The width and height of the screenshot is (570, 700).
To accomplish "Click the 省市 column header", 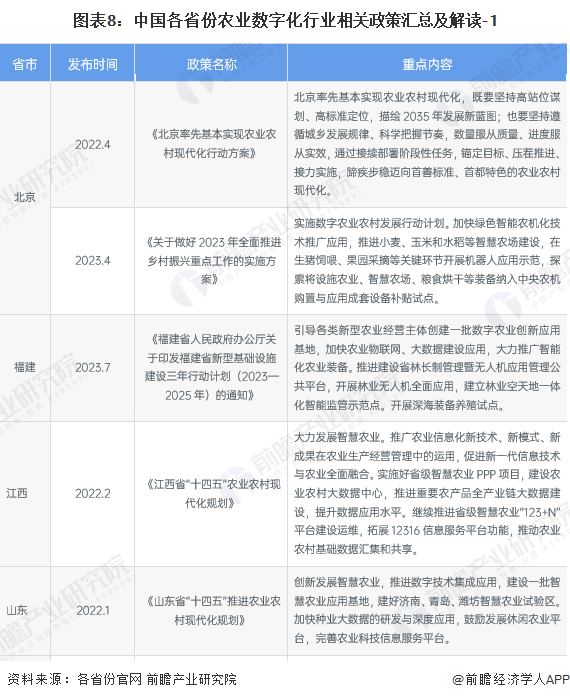I will pos(25,64).
